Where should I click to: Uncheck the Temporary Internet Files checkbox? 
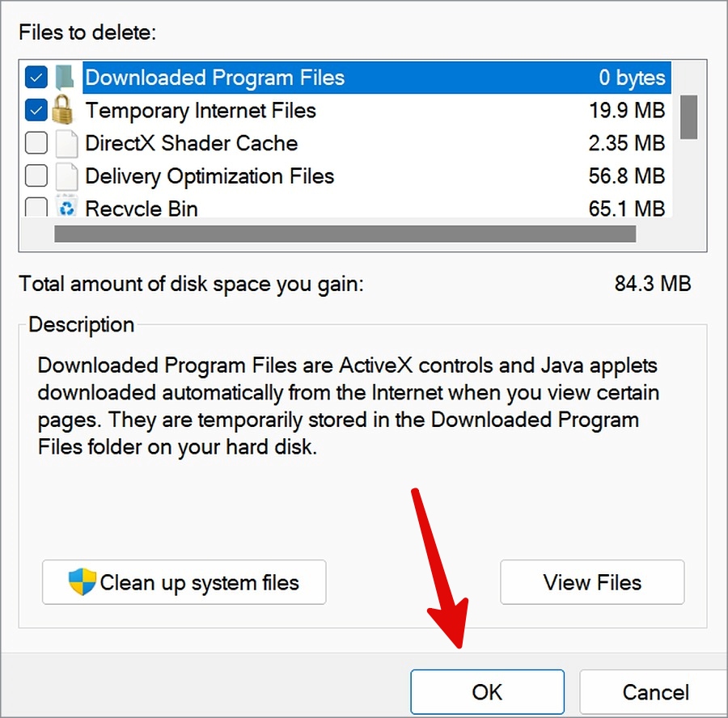[x=36, y=110]
